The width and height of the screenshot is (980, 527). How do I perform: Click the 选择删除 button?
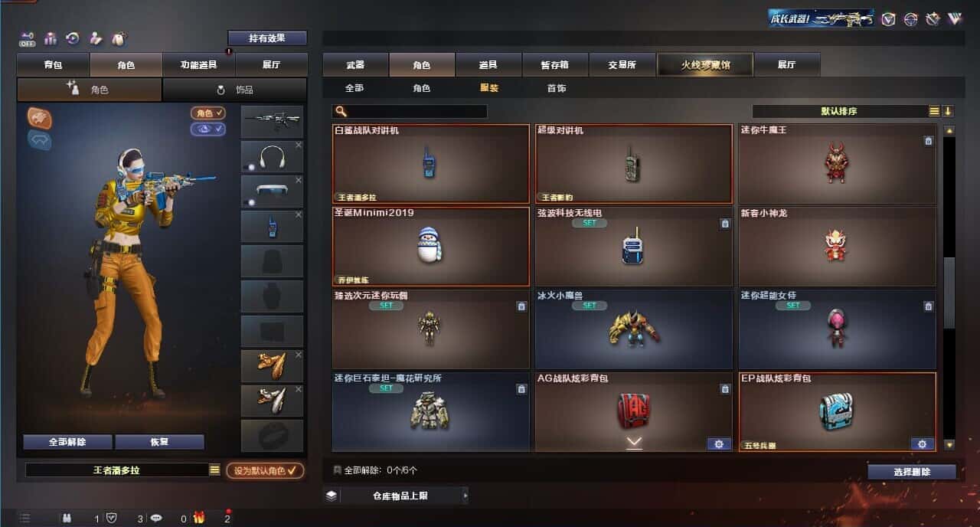[912, 472]
